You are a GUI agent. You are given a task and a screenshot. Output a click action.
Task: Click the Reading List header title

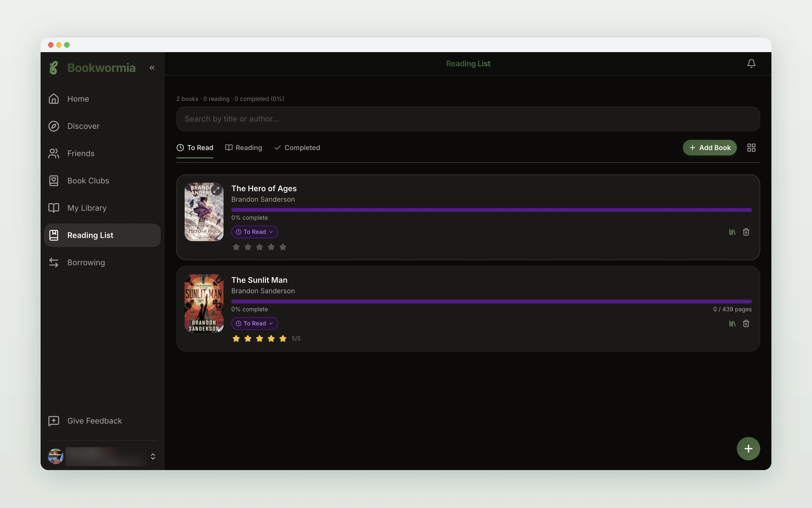click(x=468, y=63)
